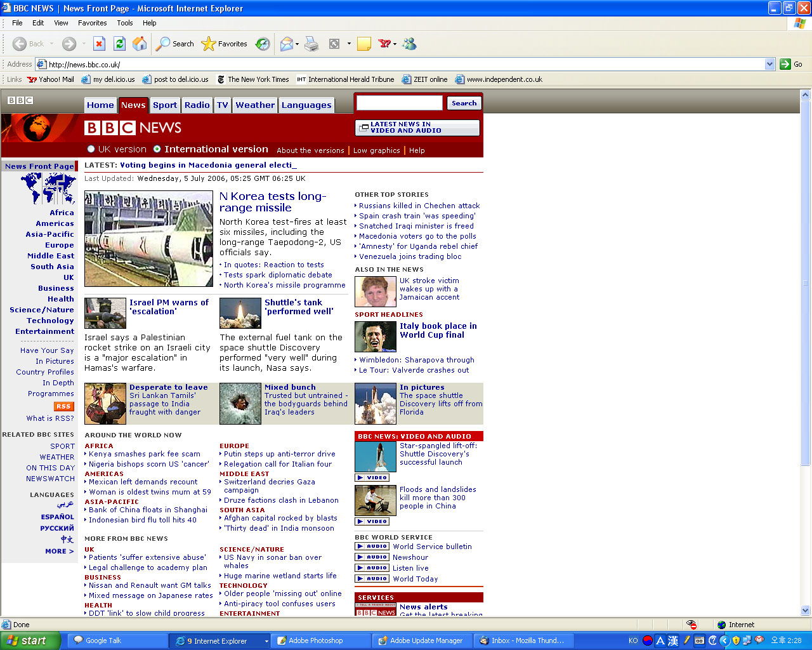Open the Tools menu

tap(124, 23)
